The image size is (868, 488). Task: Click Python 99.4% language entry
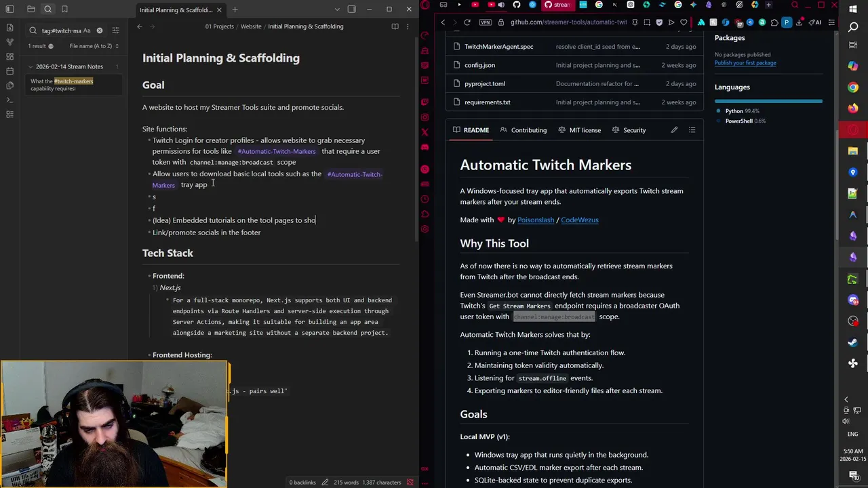coord(742,111)
